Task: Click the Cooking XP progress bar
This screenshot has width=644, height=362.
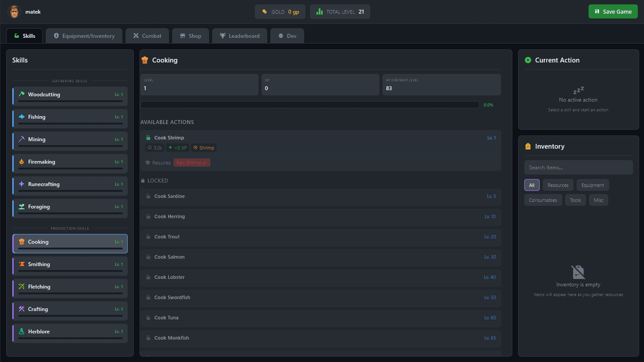Action: [309, 105]
